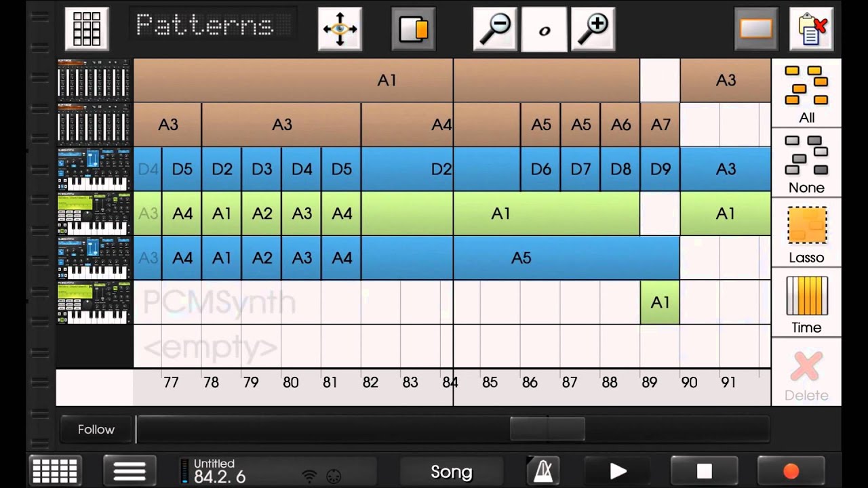This screenshot has height=488, width=868.
Task: Select the blue A3 pattern at bar 90
Action: click(x=726, y=169)
